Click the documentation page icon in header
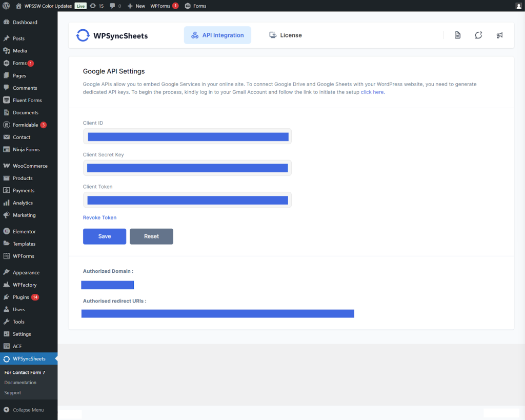Image resolution: width=525 pixels, height=420 pixels. pyautogui.click(x=457, y=35)
